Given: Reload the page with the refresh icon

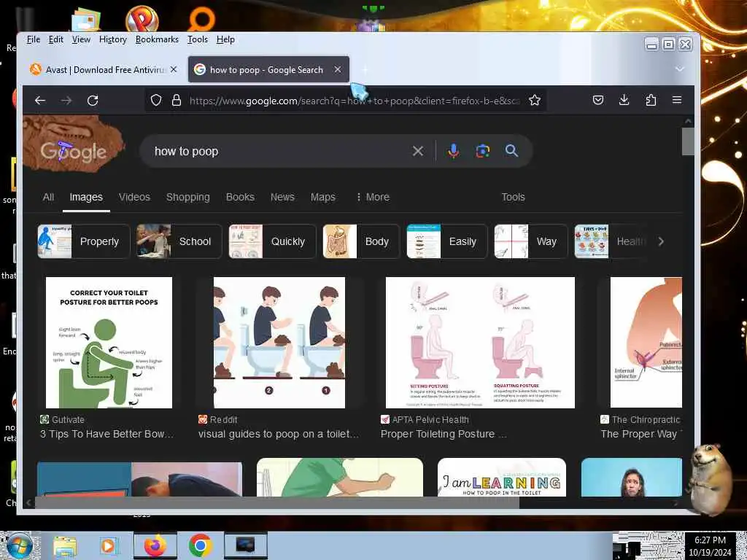Looking at the screenshot, I should (93, 101).
